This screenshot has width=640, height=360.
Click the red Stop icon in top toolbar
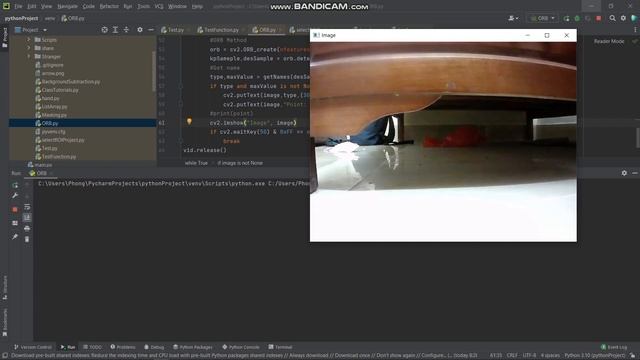point(599,18)
